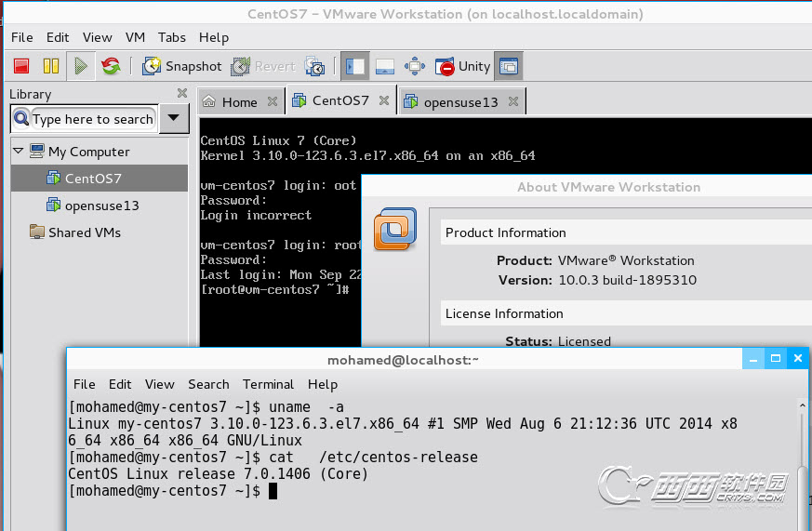812x531 pixels.
Task: Select My Computer in the Library tree
Action: click(89, 152)
